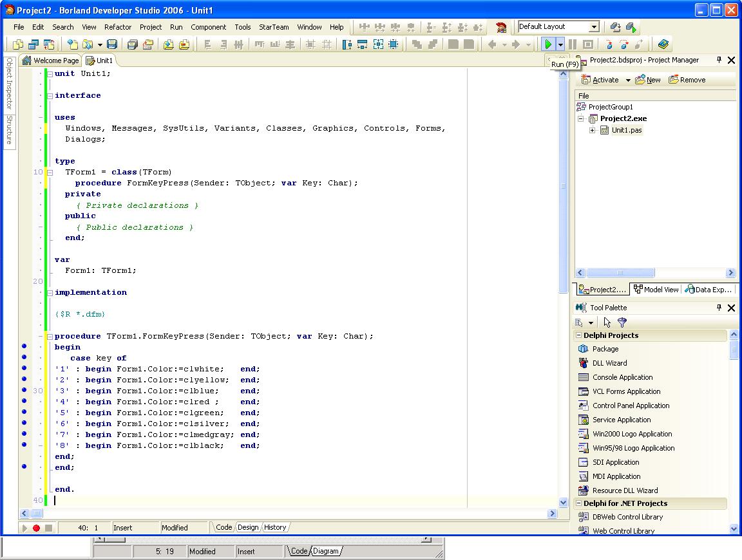Open the Component menu
This screenshot has height=560, width=742.
(x=208, y=27)
